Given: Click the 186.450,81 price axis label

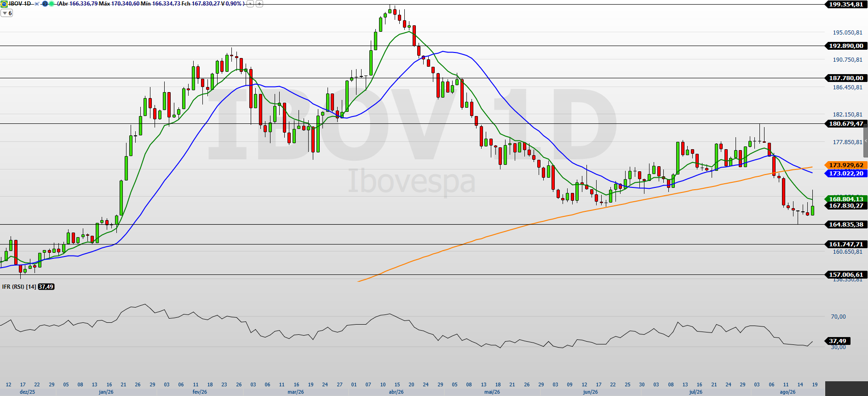Looking at the screenshot, I should pos(848,87).
